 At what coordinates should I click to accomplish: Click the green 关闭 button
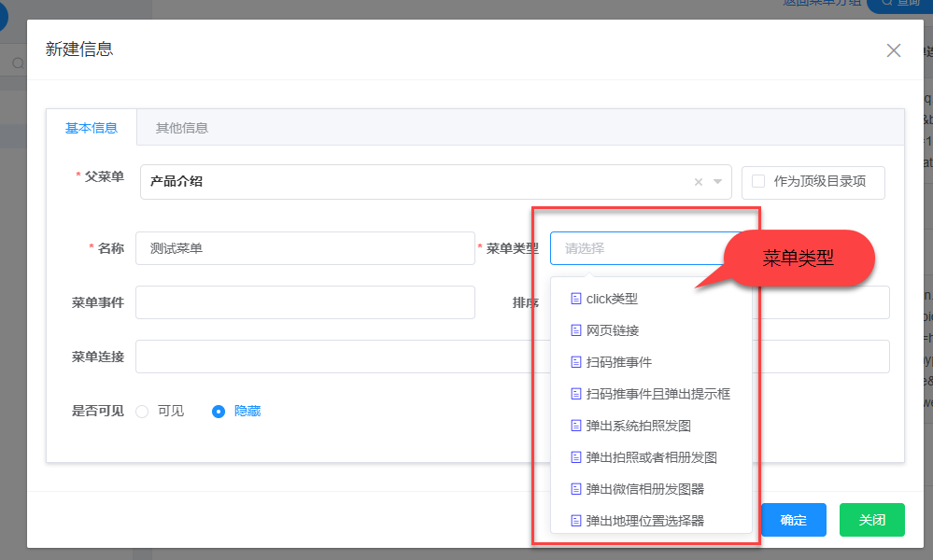pos(871,520)
